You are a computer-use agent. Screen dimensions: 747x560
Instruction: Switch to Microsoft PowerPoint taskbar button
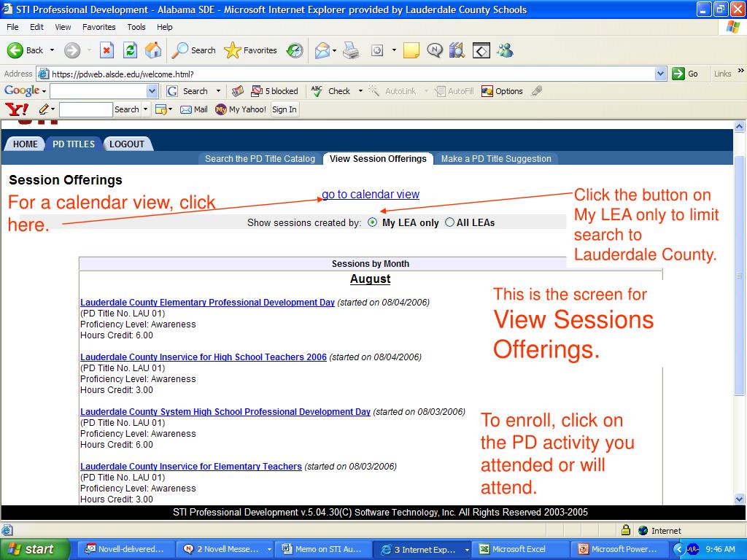coord(621,549)
